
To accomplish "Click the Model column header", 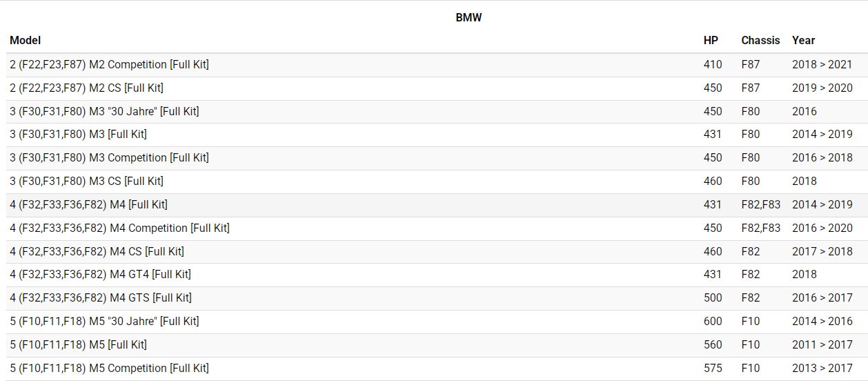I will (26, 41).
